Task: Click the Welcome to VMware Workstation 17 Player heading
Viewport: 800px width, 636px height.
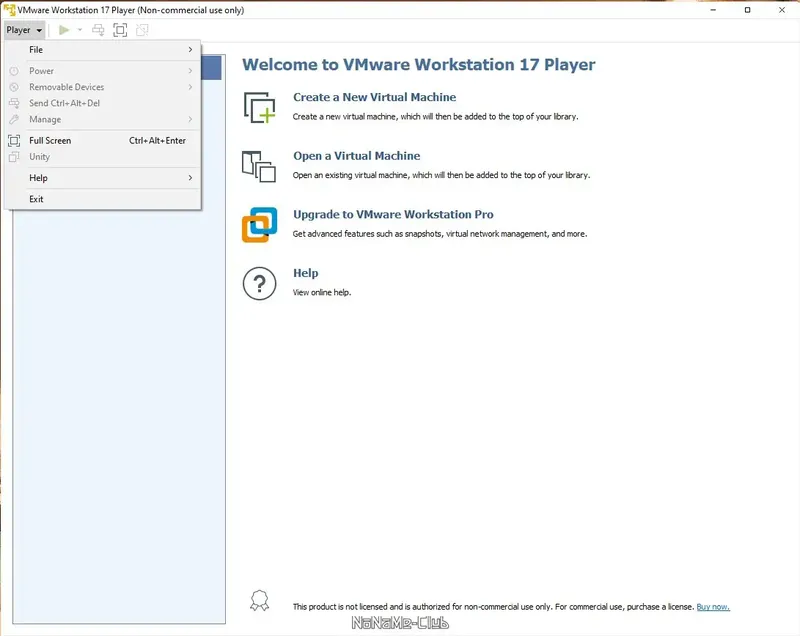Action: 418,65
